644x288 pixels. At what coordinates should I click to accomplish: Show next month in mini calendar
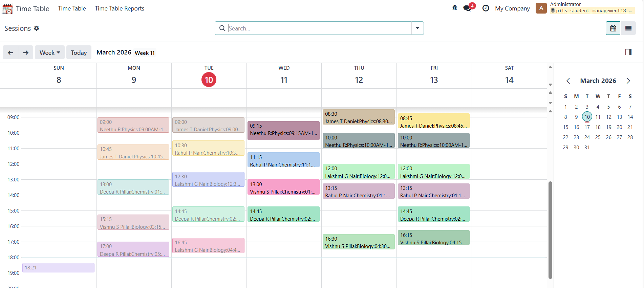tap(628, 81)
